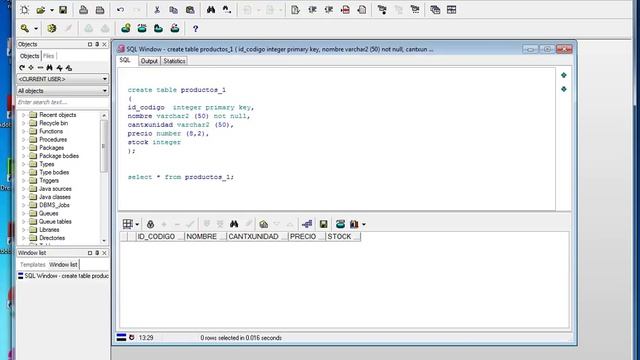Click the find binoculars icon in Objects panel
Image resolution: width=640 pixels, height=360 pixels.
[49, 68]
